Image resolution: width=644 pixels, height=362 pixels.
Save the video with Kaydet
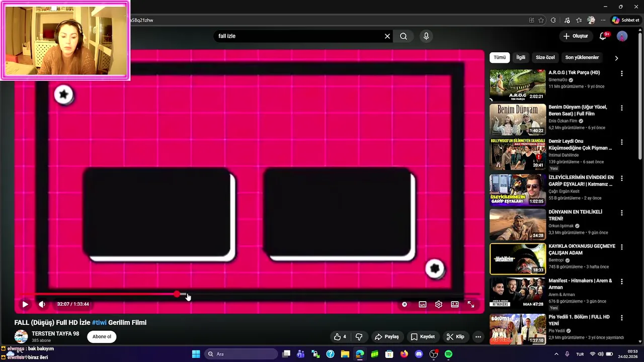423,337
